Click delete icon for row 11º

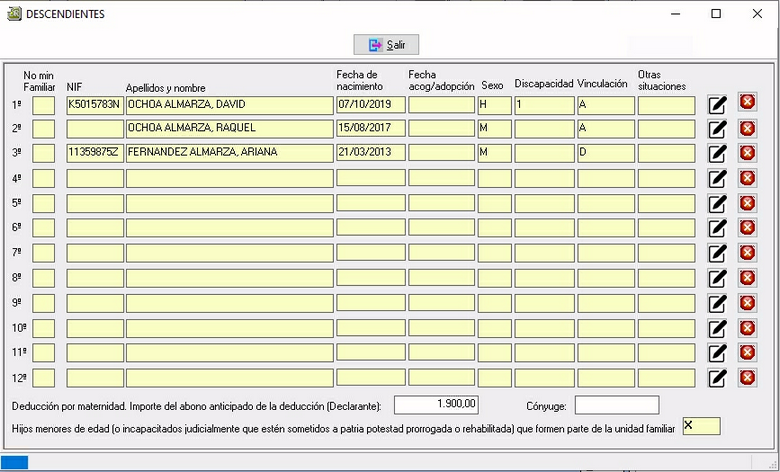pos(747,353)
